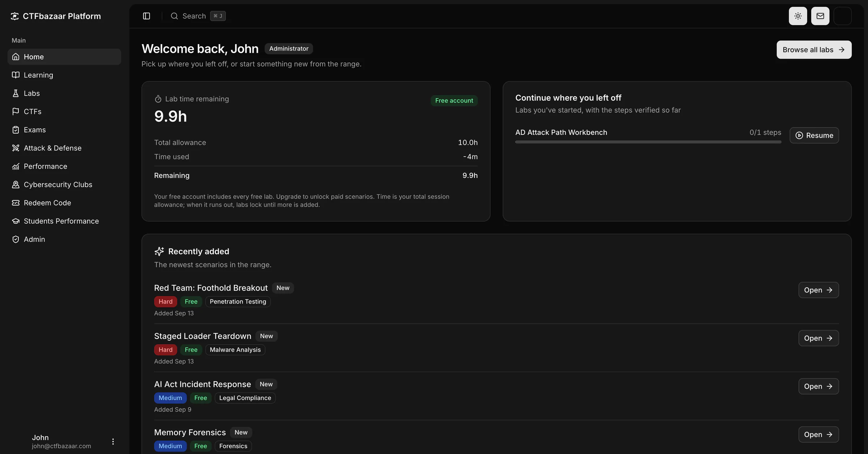The height and width of the screenshot is (454, 868).
Task: Open the search field
Action: coord(198,16)
